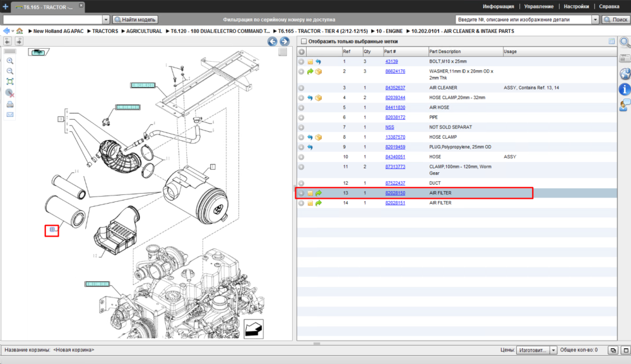Go to New Holland AG APAC breadcrumb
Screen dimensions: 631x364
tap(58, 31)
